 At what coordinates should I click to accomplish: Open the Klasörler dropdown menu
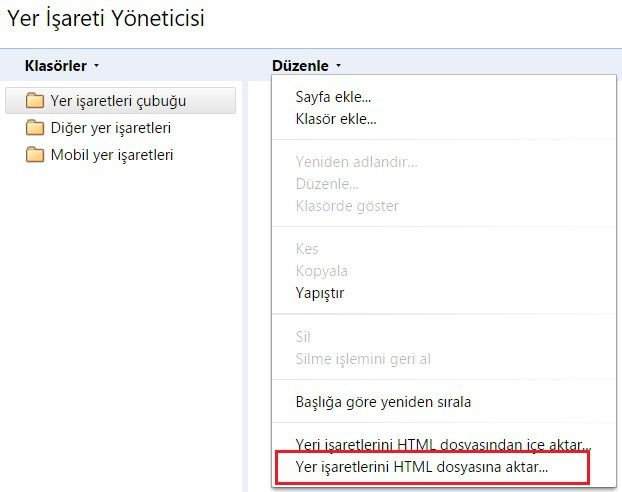62,66
